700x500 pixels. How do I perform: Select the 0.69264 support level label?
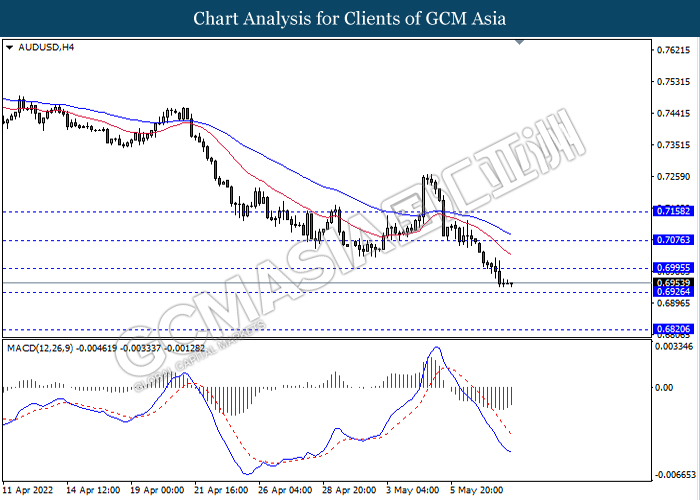(673, 292)
